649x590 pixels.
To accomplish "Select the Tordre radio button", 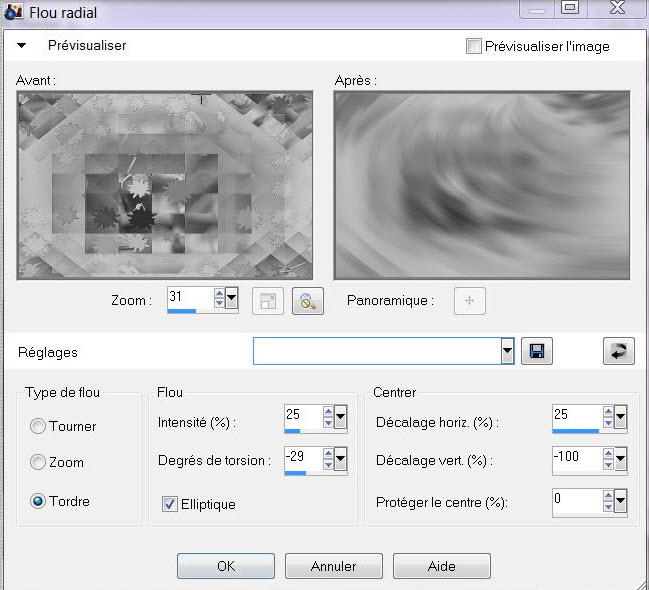I will [x=38, y=501].
